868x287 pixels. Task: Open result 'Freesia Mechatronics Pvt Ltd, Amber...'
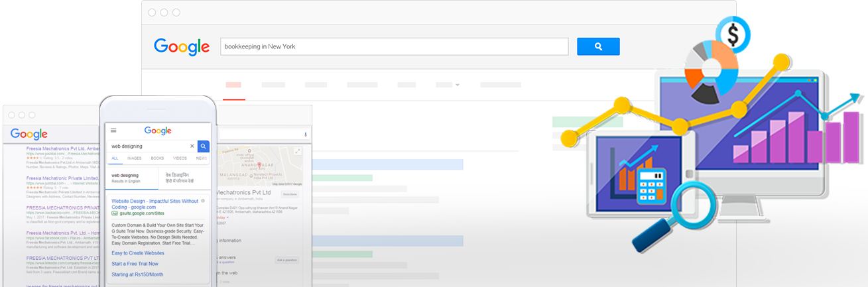tap(62, 148)
